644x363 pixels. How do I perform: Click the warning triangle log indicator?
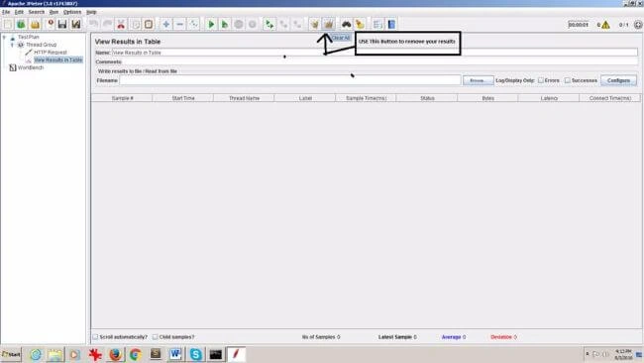[x=605, y=25]
